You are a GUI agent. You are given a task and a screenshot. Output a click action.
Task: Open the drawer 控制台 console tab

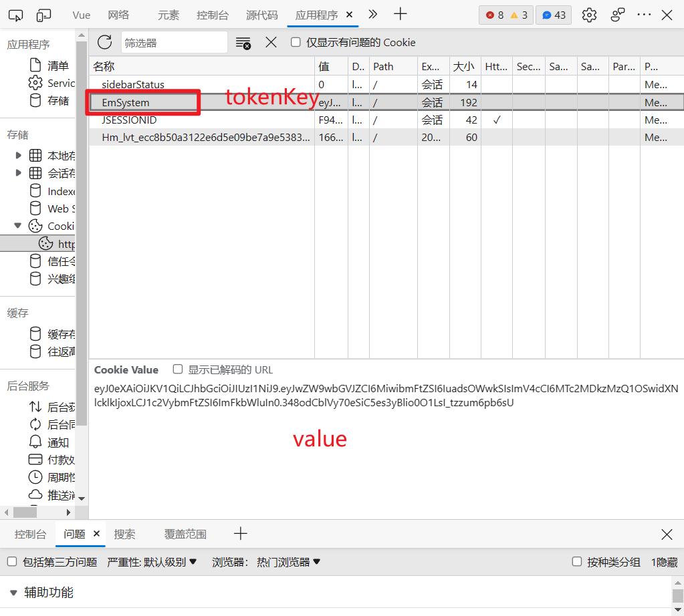(30, 534)
